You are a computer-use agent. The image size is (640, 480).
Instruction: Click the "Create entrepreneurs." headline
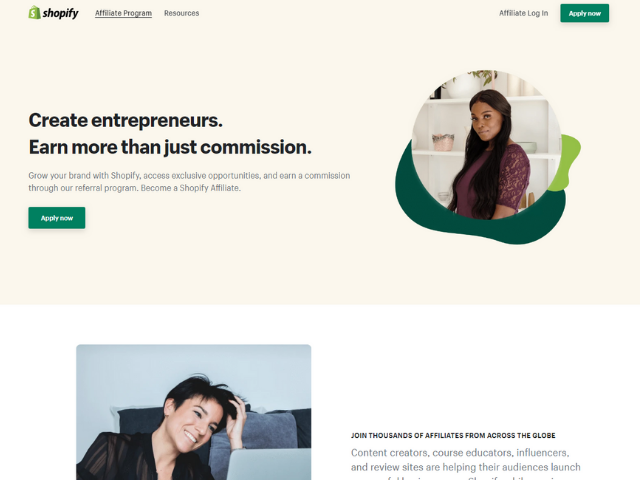pyautogui.click(x=126, y=120)
